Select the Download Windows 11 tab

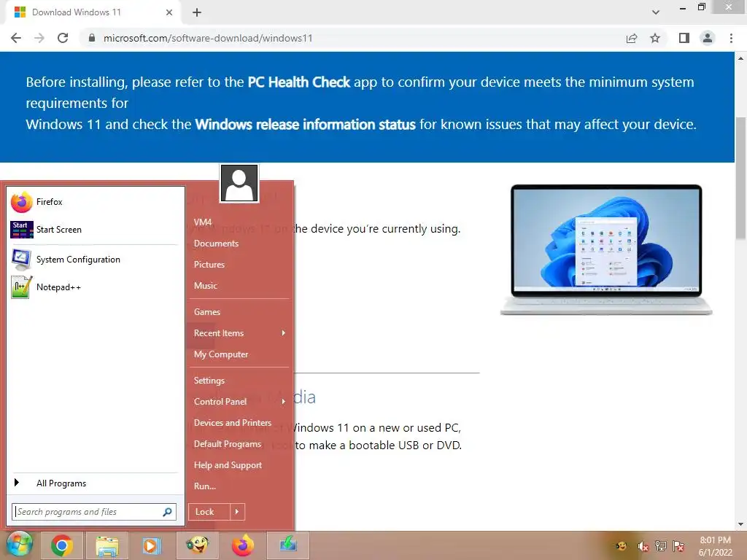tap(93, 12)
